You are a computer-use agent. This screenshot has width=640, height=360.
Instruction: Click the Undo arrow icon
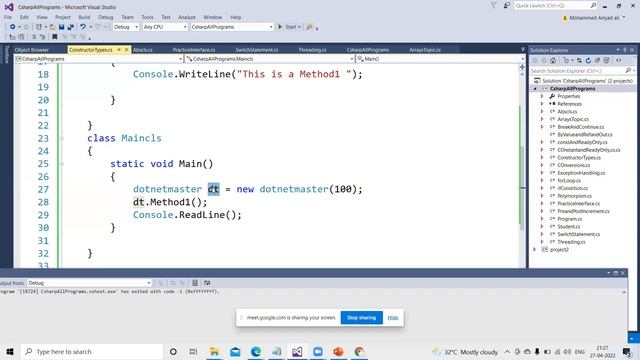click(83, 27)
